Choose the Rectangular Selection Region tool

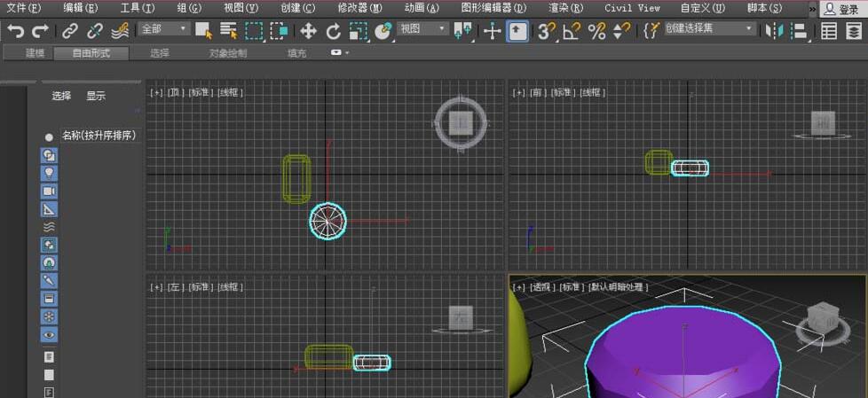pyautogui.click(x=254, y=32)
